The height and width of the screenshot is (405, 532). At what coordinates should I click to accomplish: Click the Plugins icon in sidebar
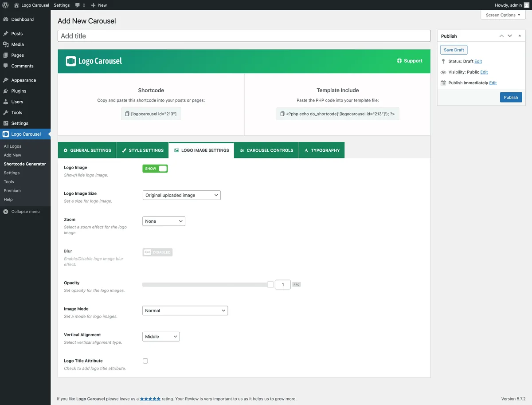coord(6,91)
